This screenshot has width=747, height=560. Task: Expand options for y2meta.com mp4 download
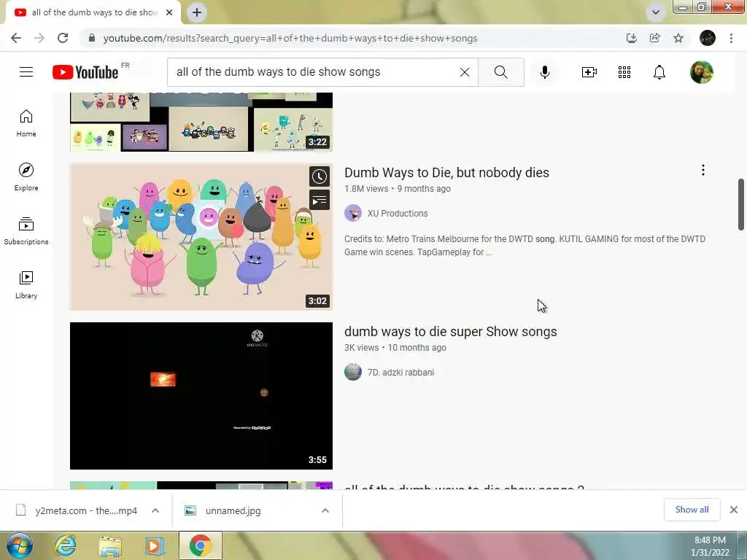point(155,510)
